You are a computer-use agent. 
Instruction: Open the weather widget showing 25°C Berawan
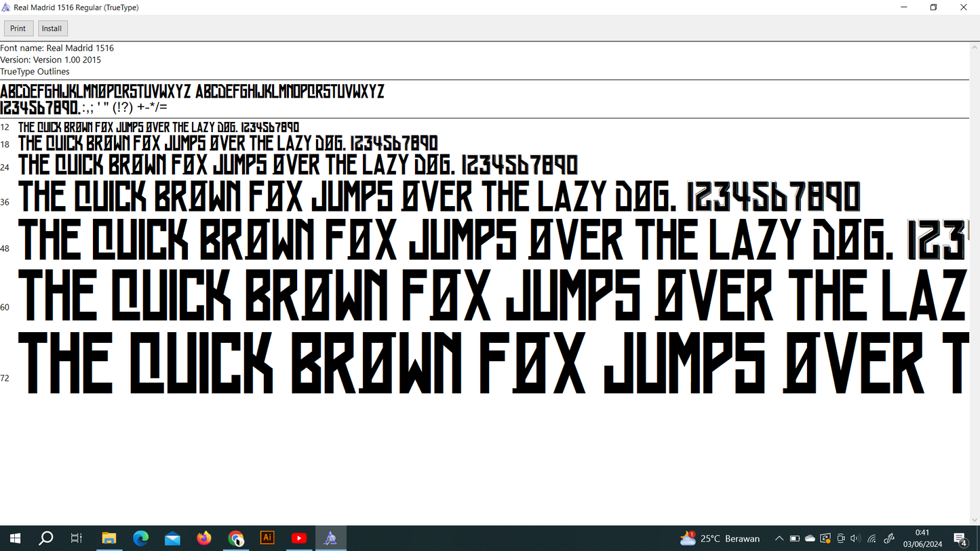coord(720,539)
